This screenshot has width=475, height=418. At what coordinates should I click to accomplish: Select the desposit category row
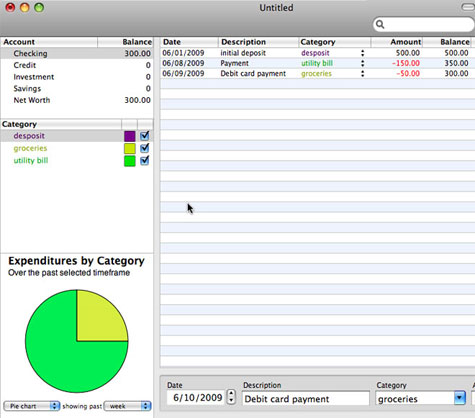(77, 136)
